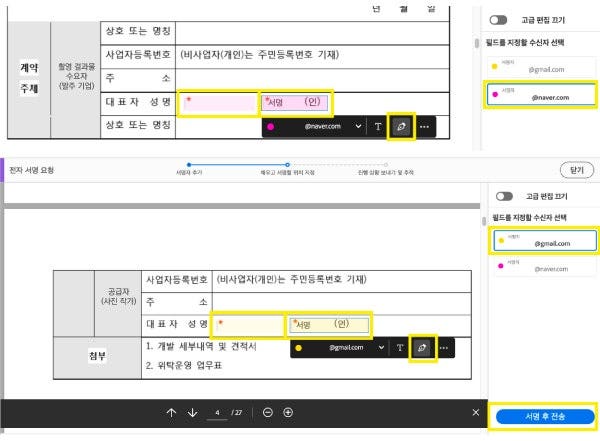Zoom in with the plus icon
This screenshot has height=441, width=600.
(288, 413)
